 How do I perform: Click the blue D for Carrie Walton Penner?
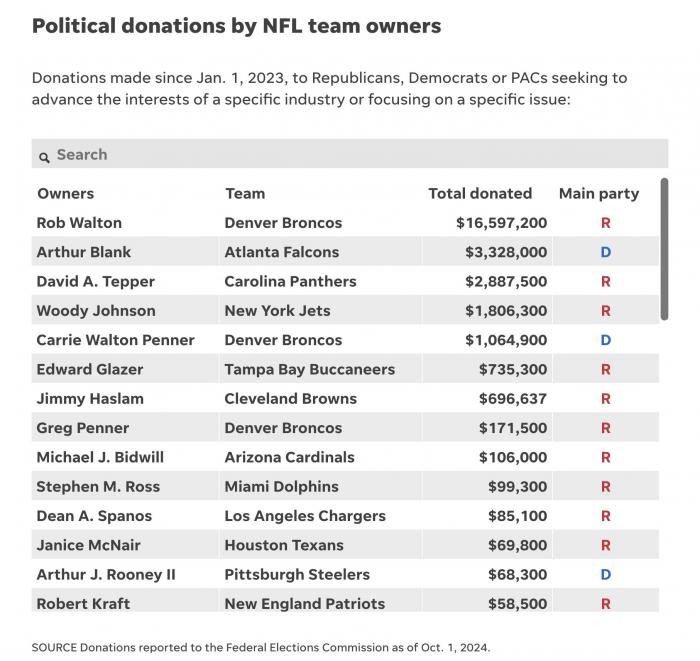pyautogui.click(x=605, y=340)
